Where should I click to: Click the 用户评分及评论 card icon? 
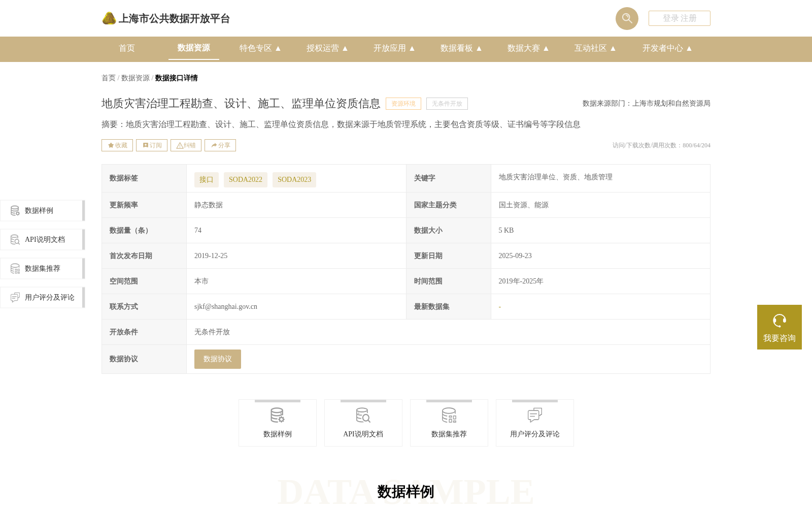tap(535, 416)
